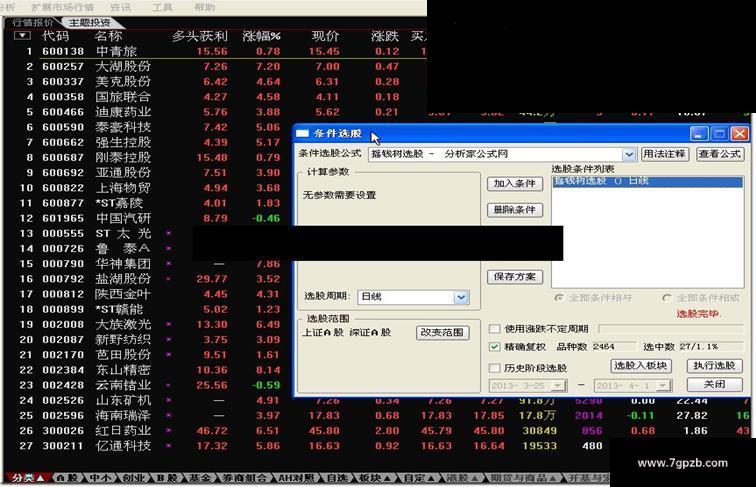Click the 条件选股 dialog title icon

[x=302, y=133]
